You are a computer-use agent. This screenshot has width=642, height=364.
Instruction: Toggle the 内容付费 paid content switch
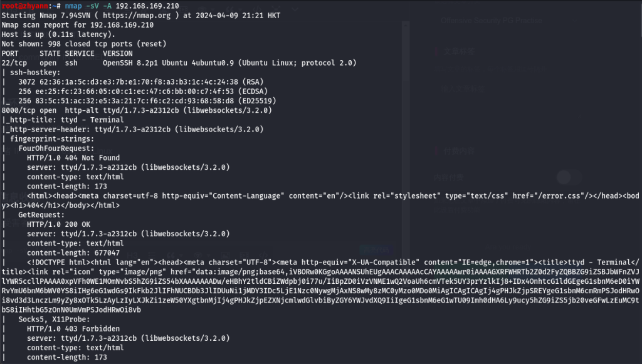click(x=569, y=177)
